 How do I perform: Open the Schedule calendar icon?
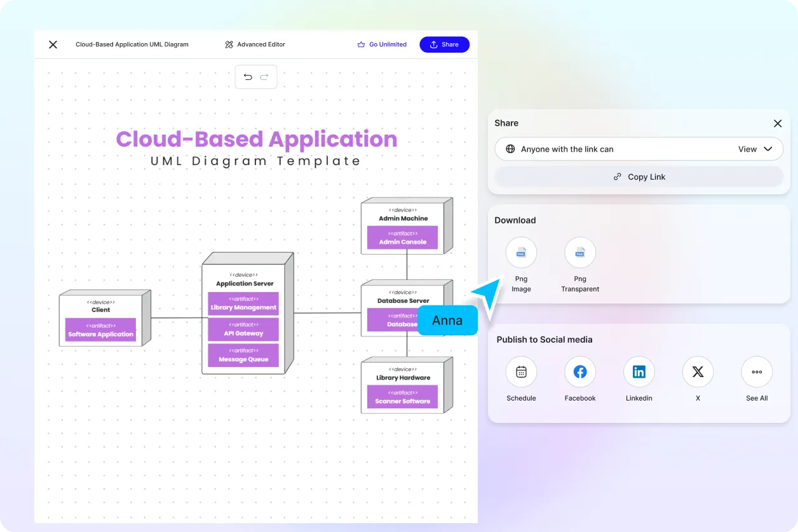click(x=521, y=373)
